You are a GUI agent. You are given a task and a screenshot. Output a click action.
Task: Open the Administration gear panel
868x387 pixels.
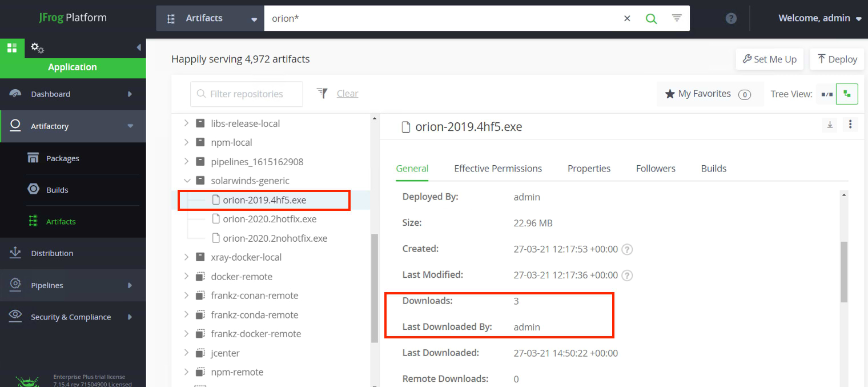(37, 48)
